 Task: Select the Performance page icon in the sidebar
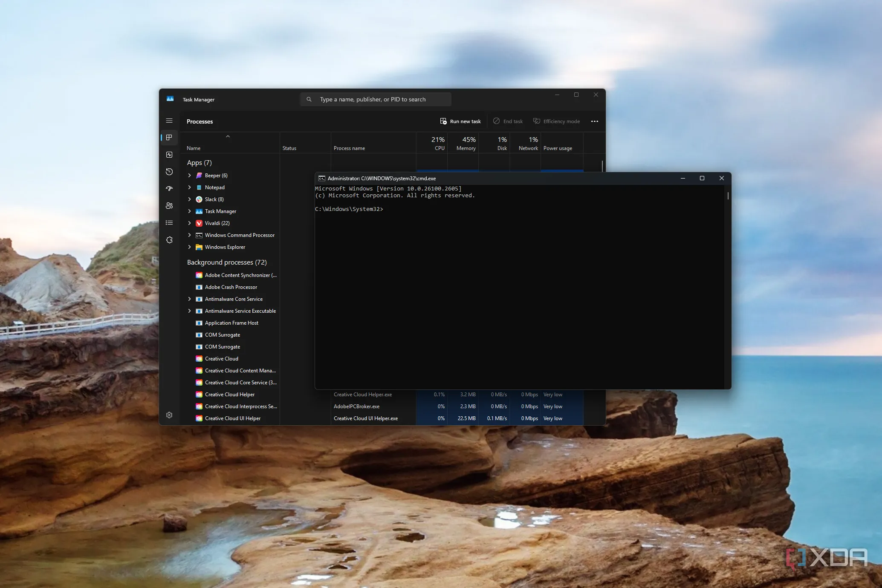[169, 154]
